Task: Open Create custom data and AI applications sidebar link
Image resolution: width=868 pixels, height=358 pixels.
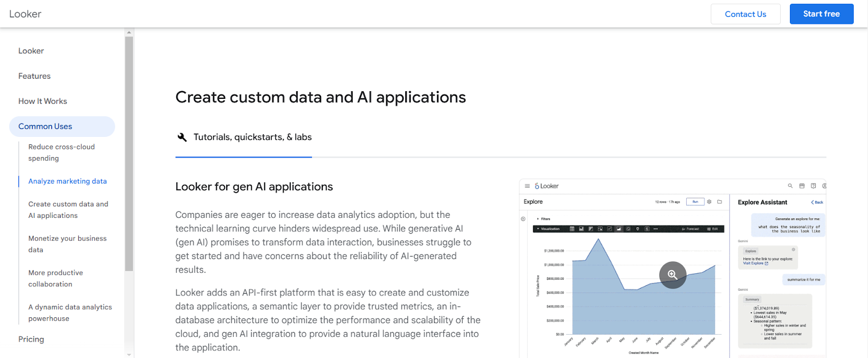Action: click(x=68, y=210)
